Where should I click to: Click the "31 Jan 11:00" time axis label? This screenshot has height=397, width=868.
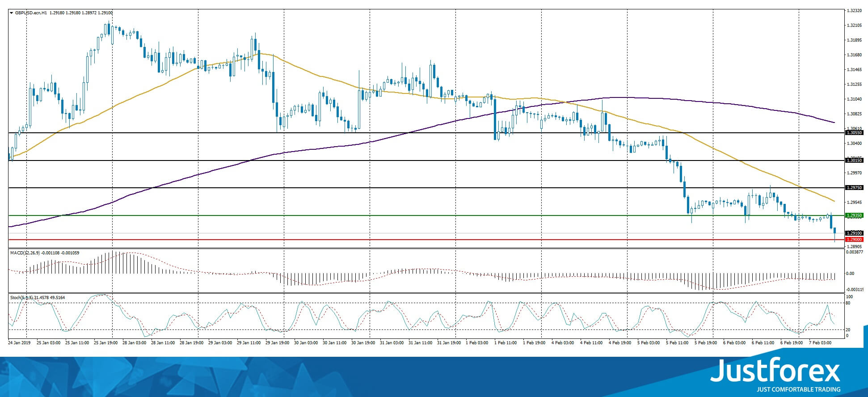(x=420, y=343)
